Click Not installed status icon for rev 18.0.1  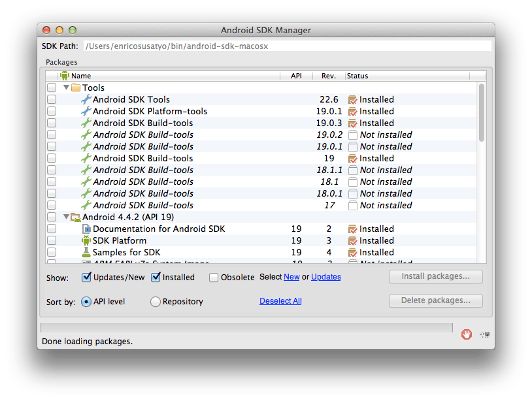tap(353, 193)
